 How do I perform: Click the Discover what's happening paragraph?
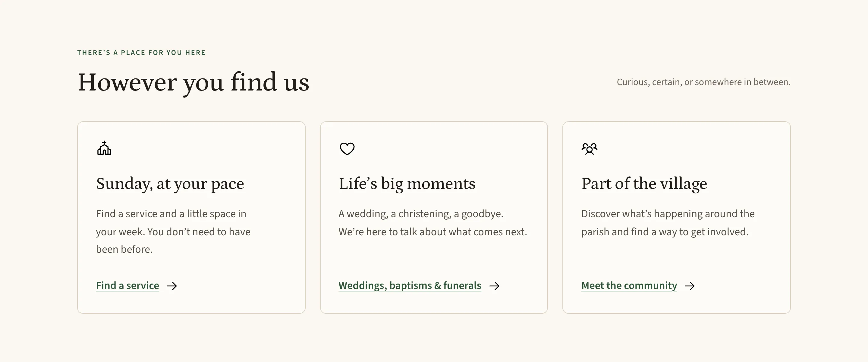668,223
